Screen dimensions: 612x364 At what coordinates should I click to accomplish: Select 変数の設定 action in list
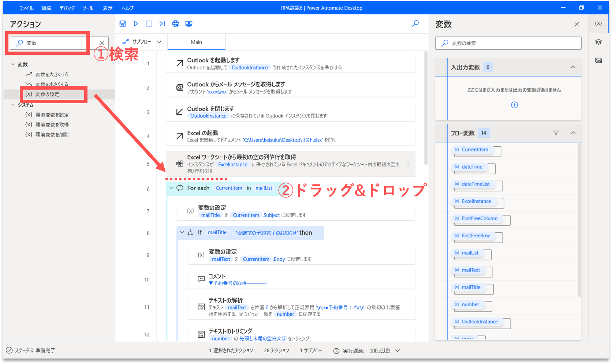coord(47,94)
